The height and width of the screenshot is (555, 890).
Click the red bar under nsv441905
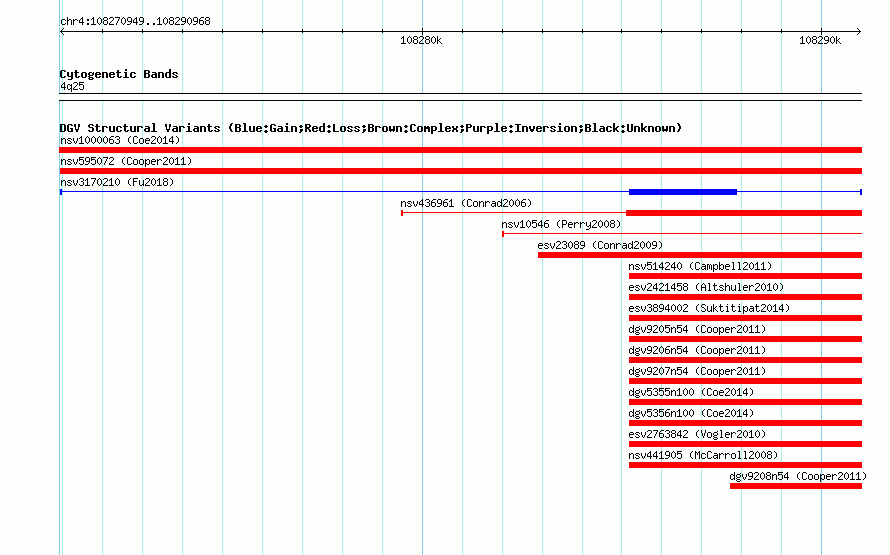745,465
